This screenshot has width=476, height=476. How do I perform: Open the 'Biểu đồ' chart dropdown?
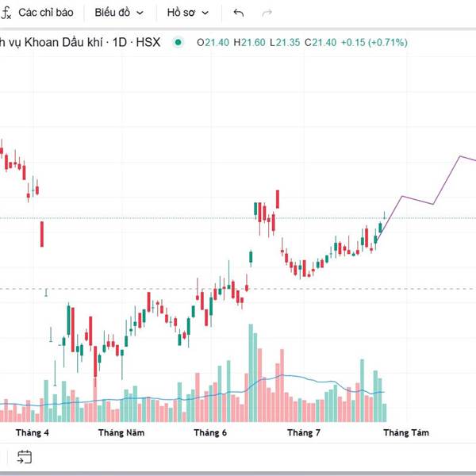(x=119, y=13)
